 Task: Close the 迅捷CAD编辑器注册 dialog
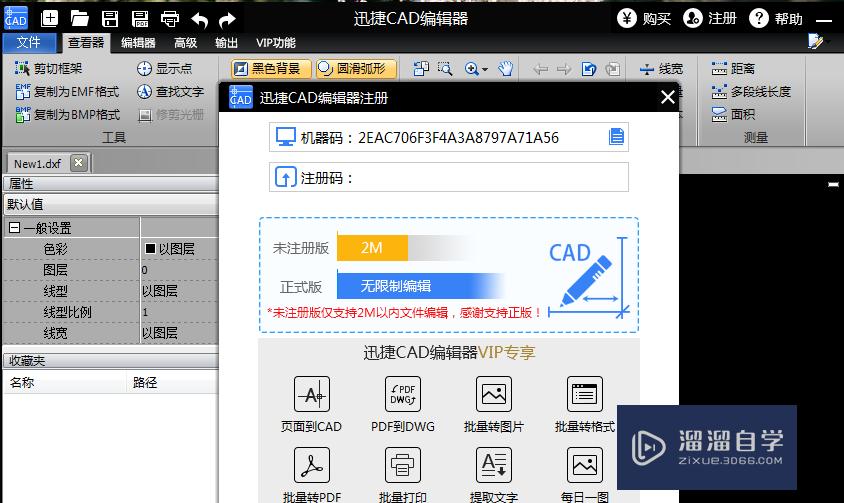[667, 97]
